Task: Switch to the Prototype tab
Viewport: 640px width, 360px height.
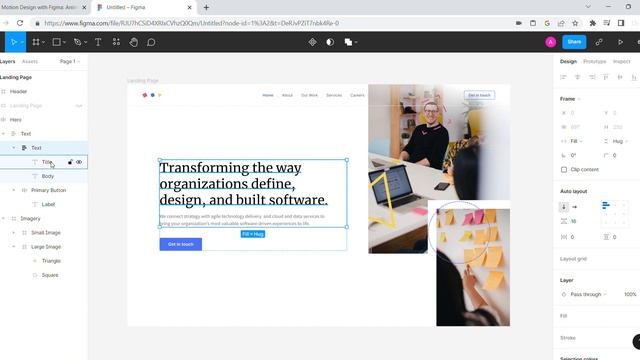Action: [x=595, y=62]
